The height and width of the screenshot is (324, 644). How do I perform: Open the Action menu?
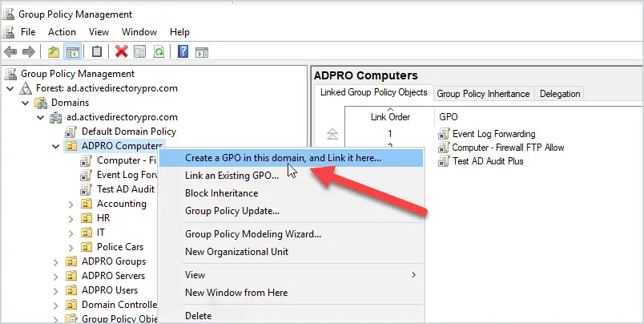pos(62,32)
